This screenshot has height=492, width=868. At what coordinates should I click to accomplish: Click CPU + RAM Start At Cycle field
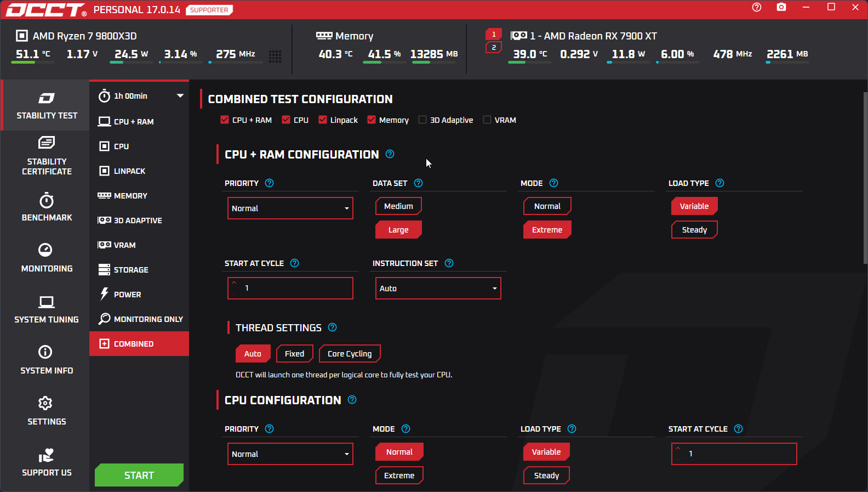(x=290, y=289)
